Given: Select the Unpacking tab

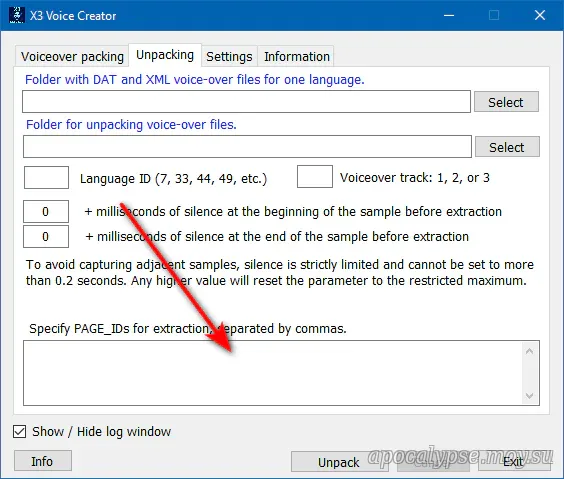Looking at the screenshot, I should point(165,55).
